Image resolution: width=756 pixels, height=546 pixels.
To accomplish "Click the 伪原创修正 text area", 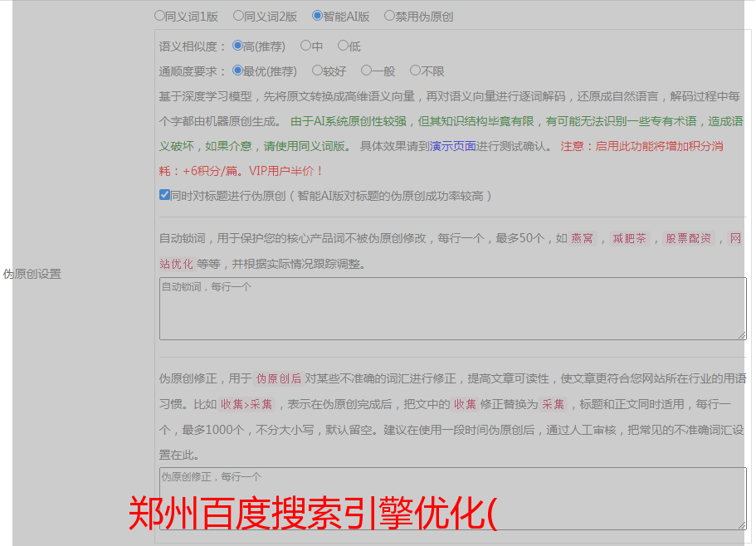I will [453, 499].
